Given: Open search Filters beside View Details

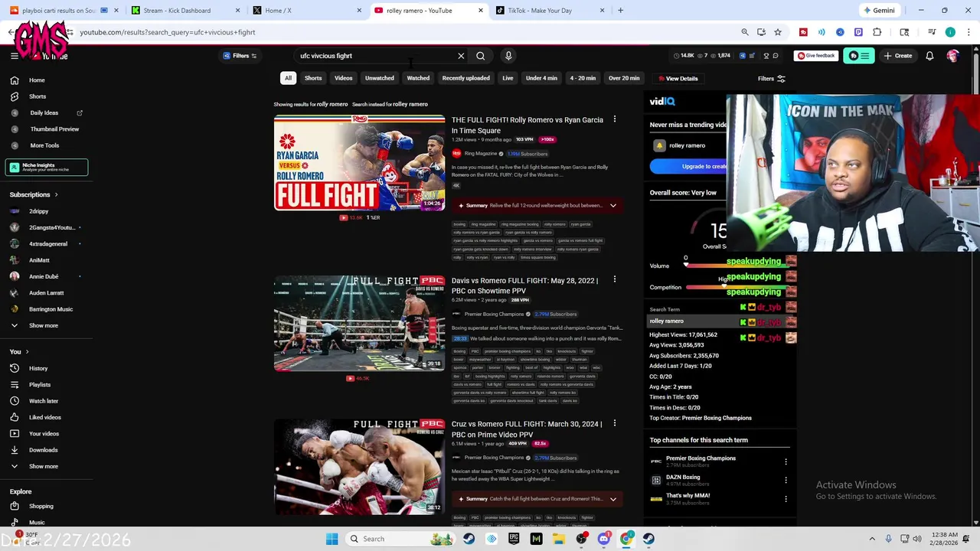Looking at the screenshot, I should (x=771, y=79).
